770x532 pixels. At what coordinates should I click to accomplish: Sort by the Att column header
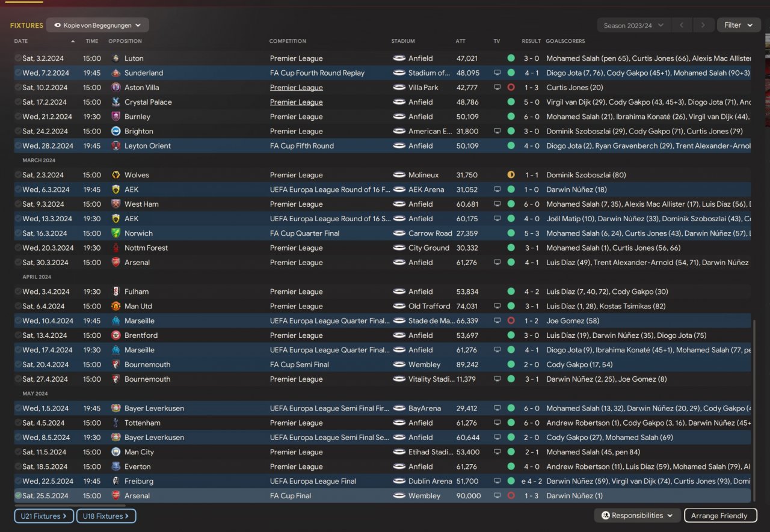[x=460, y=41]
